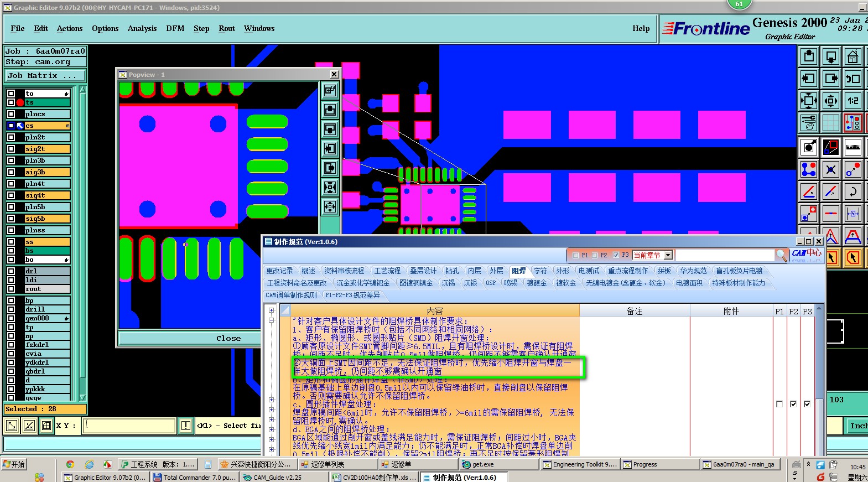Screen dimensions: 868x482
Task: Click the Close button in Popview
Action: [228, 338]
